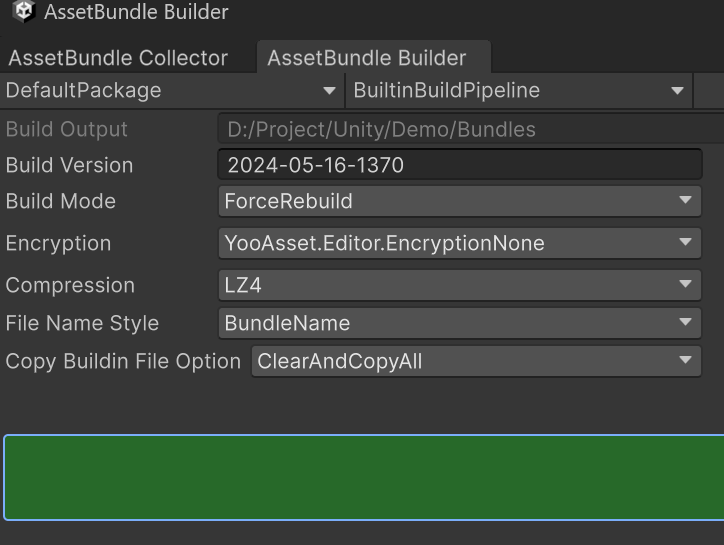Open the ForceRebuild build mode dropdown
724x545 pixels.
pos(460,201)
